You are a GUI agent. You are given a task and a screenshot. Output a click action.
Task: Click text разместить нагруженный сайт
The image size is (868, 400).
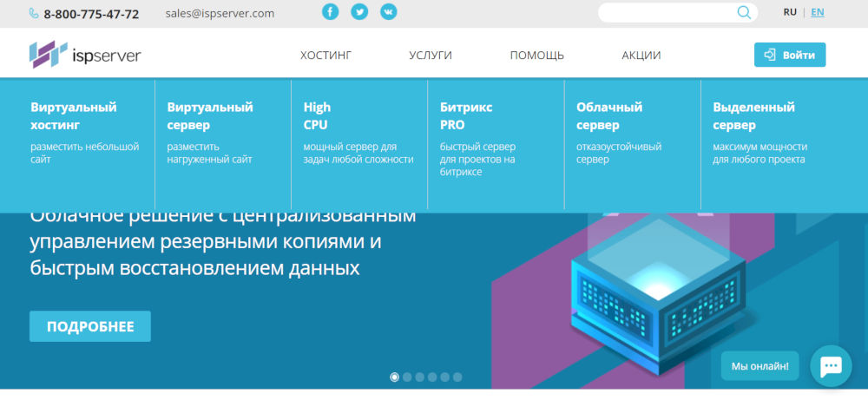(209, 154)
